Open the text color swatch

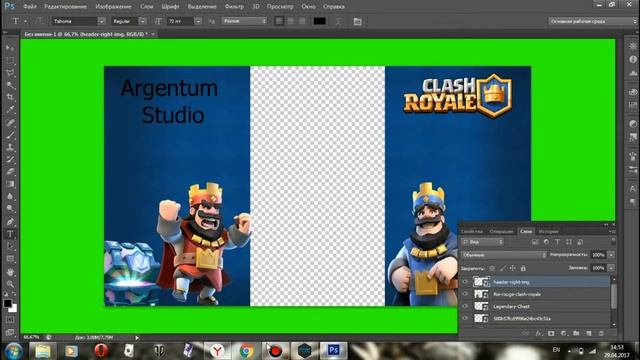pos(319,21)
